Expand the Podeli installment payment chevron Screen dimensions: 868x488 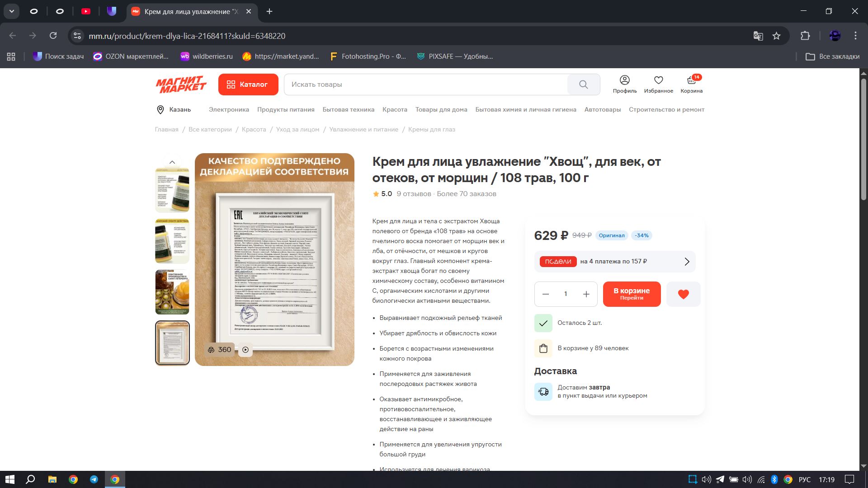point(687,262)
